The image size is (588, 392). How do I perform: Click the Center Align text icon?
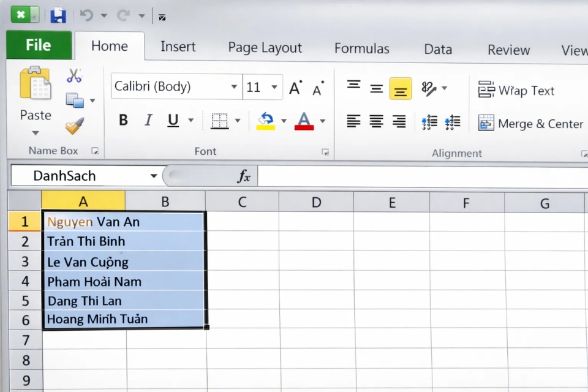click(376, 121)
